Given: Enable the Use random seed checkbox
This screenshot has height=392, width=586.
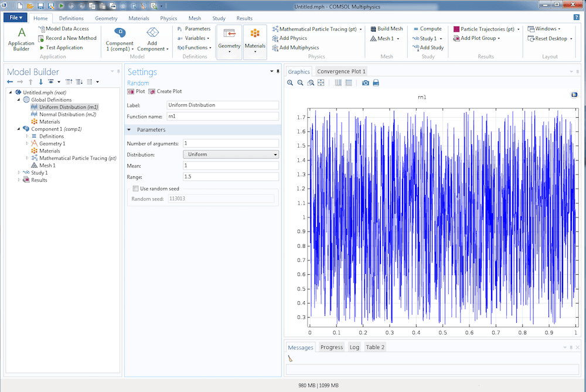Looking at the screenshot, I should [136, 189].
